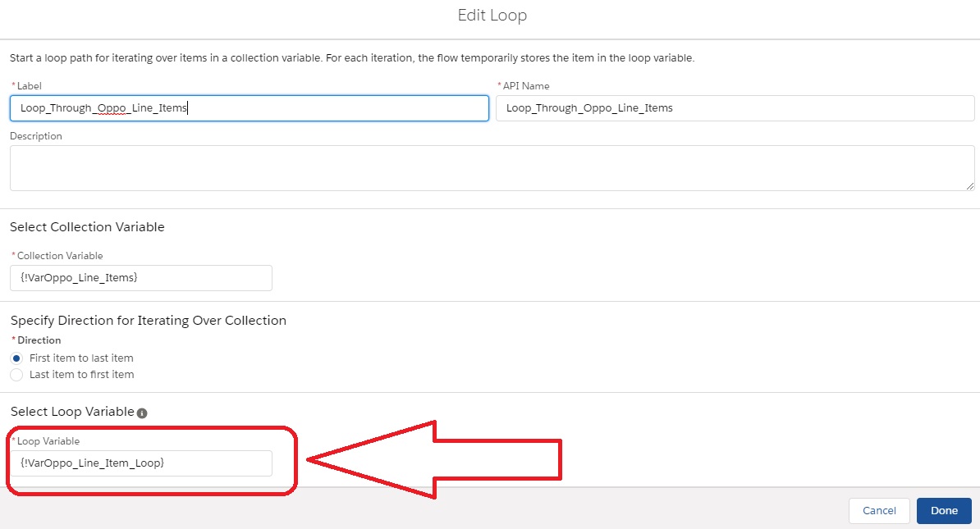Viewport: 980px width, 529px height.
Task: Click the loop instructions paragraph at top
Action: tap(352, 58)
